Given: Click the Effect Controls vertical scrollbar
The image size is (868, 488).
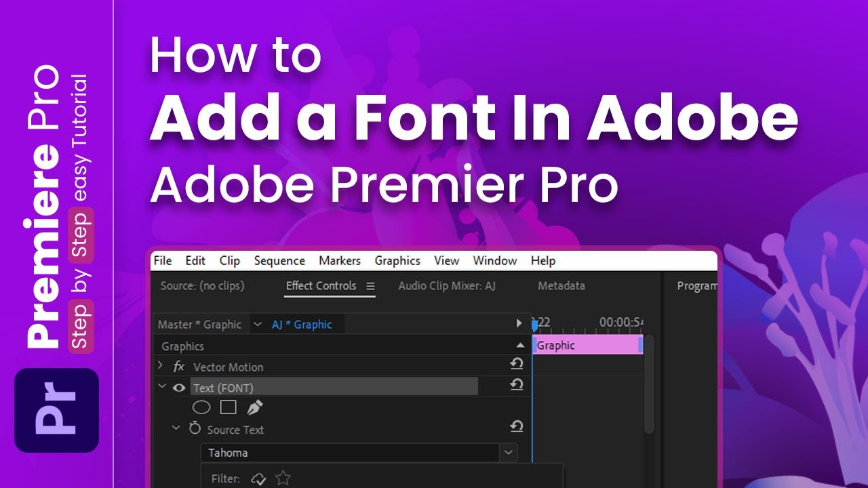Looking at the screenshot, I should (648, 384).
